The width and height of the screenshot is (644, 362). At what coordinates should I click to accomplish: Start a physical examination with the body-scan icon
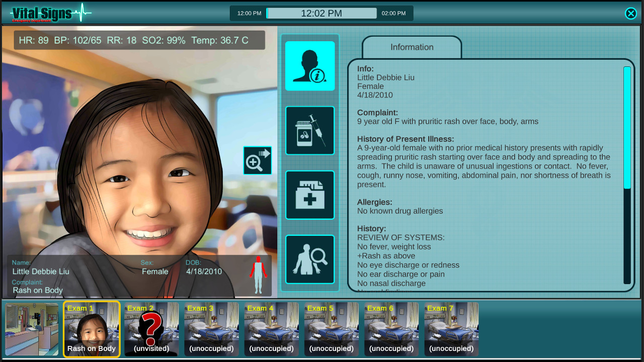309,259
